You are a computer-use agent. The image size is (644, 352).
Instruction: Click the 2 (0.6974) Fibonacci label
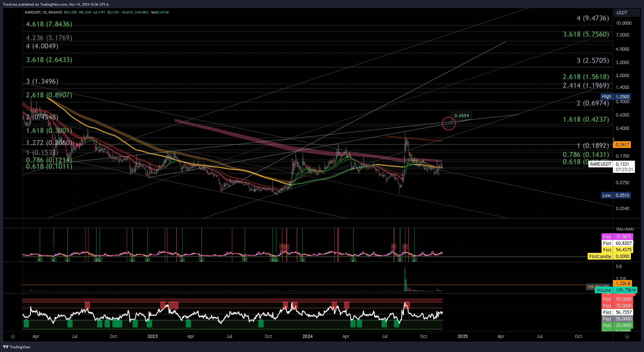(x=593, y=103)
